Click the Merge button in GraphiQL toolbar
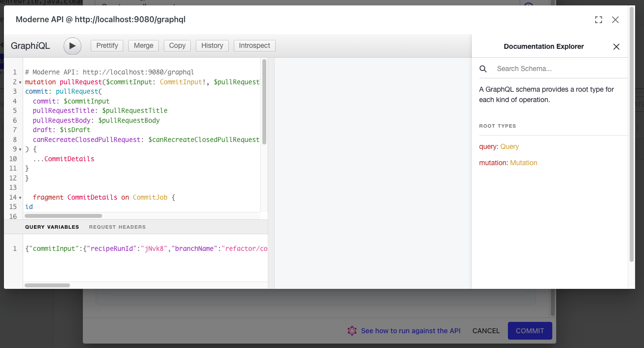 coord(143,45)
